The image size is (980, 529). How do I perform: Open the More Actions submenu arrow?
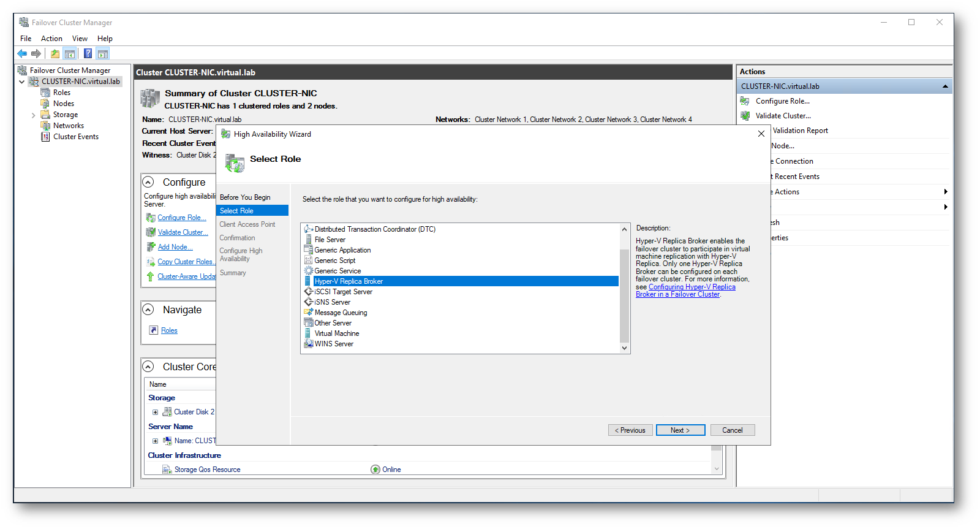(x=946, y=192)
